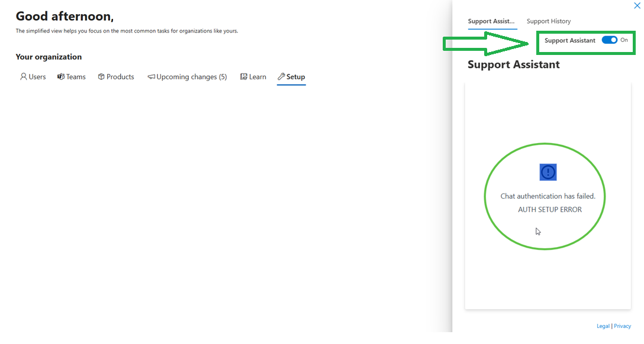644x344 pixels.
Task: Click the 'Good afternoon,' heading
Action: (x=65, y=17)
